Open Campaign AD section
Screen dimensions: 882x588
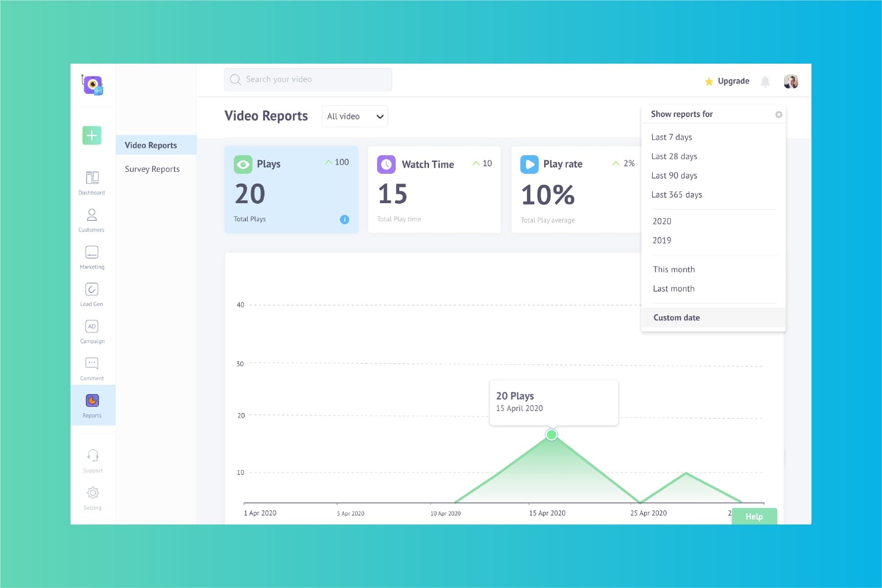[92, 331]
